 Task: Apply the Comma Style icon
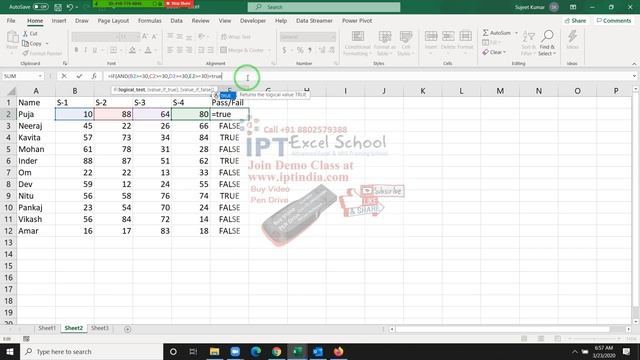coord(310,50)
